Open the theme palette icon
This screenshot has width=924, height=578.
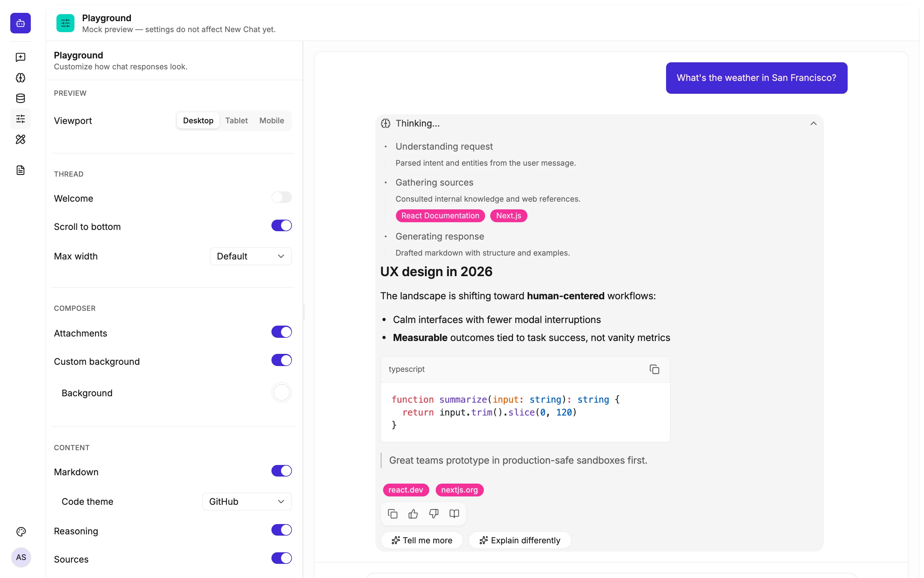(21, 531)
